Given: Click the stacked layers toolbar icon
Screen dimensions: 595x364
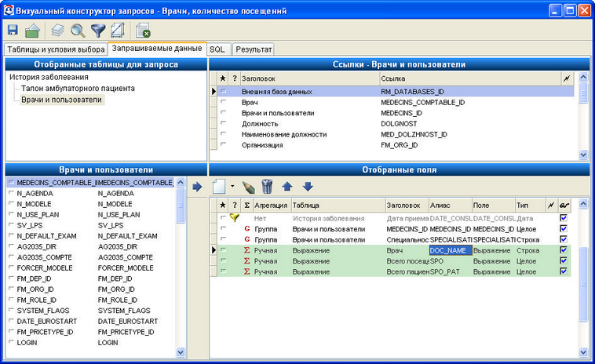Looking at the screenshot, I should pos(57,31).
